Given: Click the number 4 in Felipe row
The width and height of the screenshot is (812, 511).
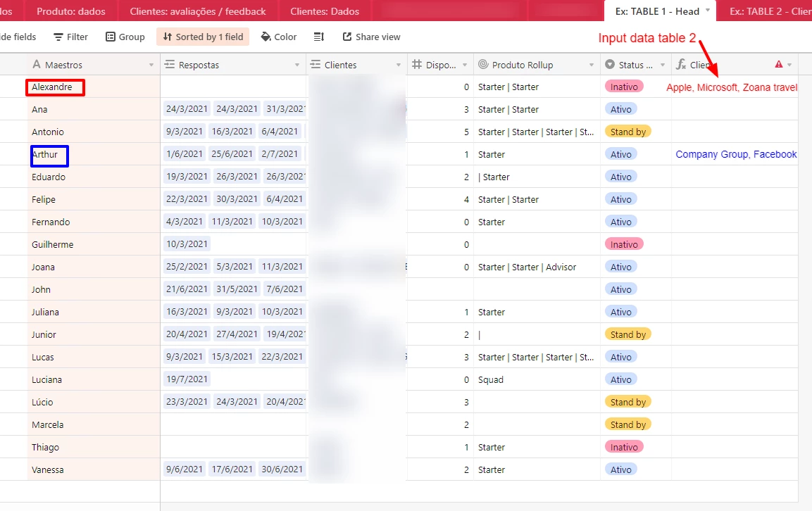Looking at the screenshot, I should [x=466, y=199].
